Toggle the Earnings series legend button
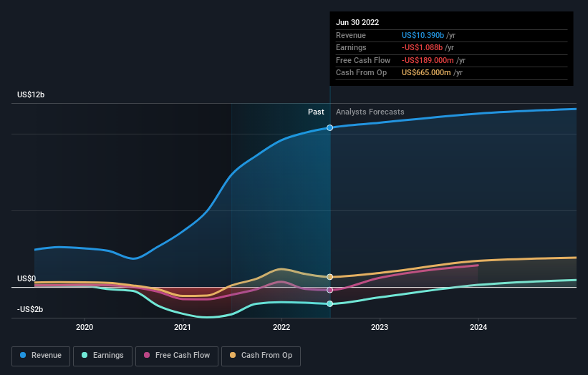Viewport: 588px width, 375px height. tap(102, 356)
